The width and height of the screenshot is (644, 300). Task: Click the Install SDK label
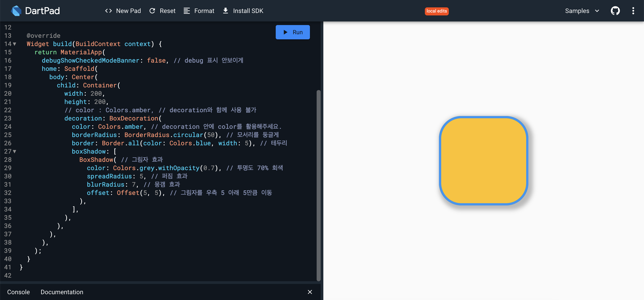tap(248, 11)
